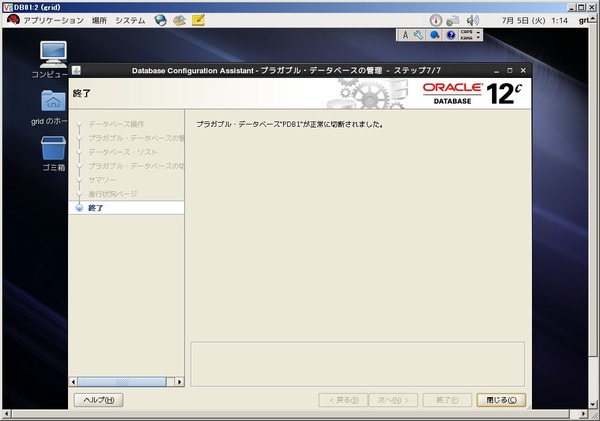Toggle the CAPS KANA indicator in IME toolbar
This screenshot has height=421, width=600.
pos(466,35)
